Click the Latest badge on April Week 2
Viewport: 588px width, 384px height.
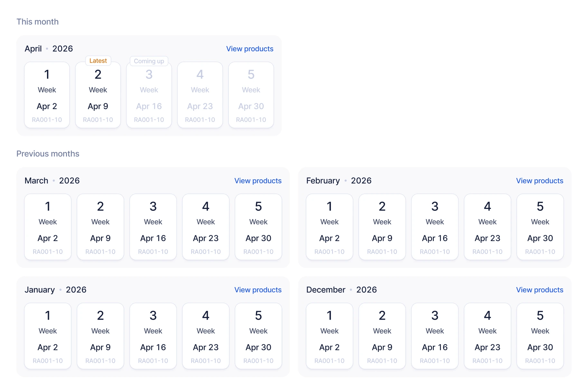click(98, 61)
